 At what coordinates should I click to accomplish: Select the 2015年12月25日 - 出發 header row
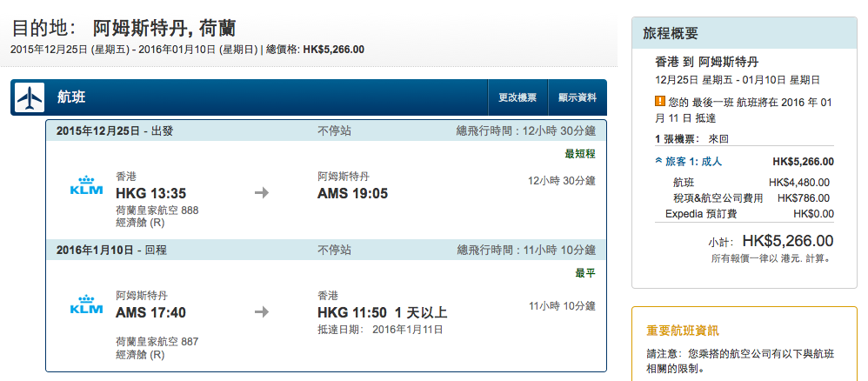pos(326,131)
